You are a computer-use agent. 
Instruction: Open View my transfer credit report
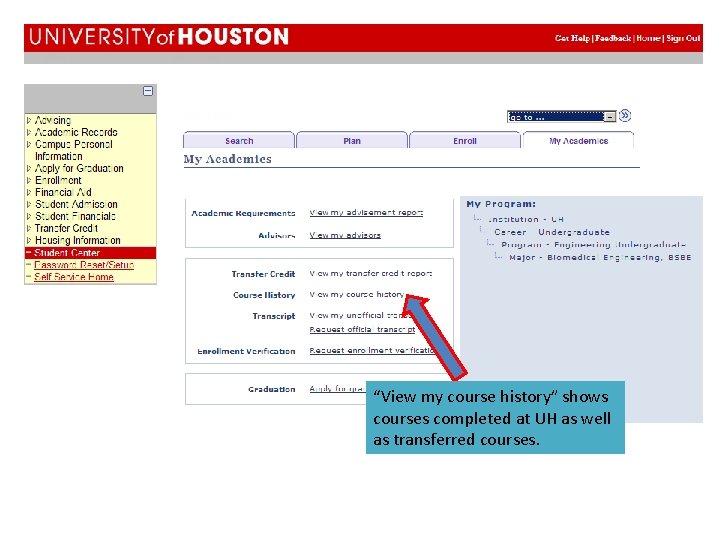[x=371, y=273]
